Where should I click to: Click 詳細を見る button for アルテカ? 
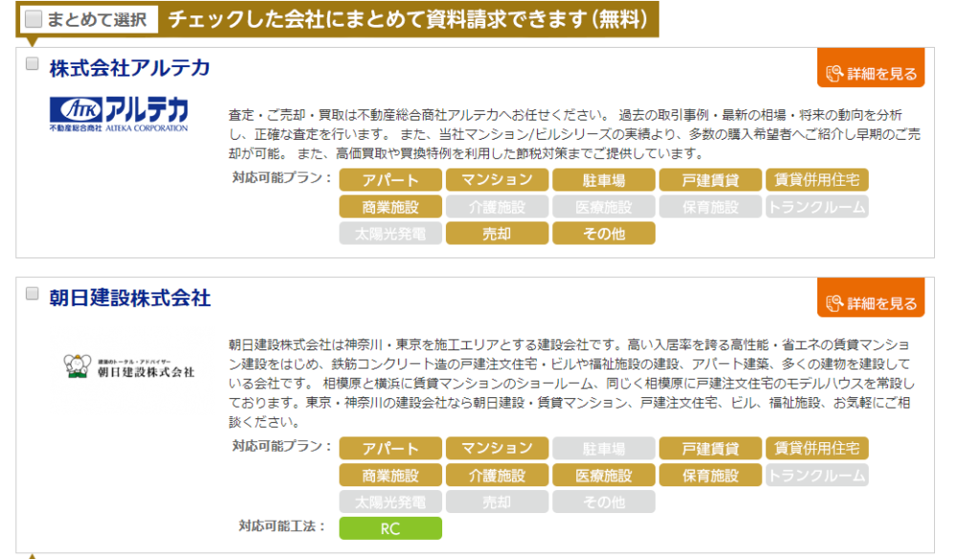[871, 74]
